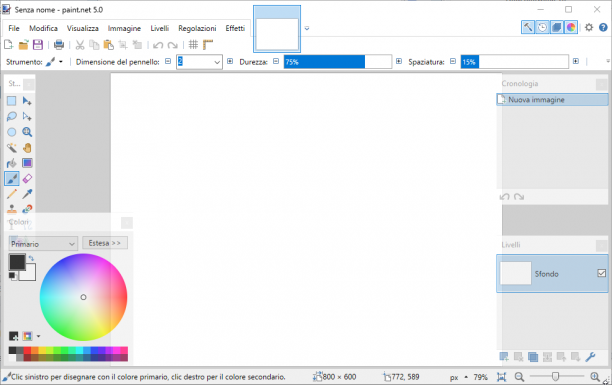Select the Clone Stamp tool
Image resolution: width=612 pixels, height=385 pixels.
point(12,209)
